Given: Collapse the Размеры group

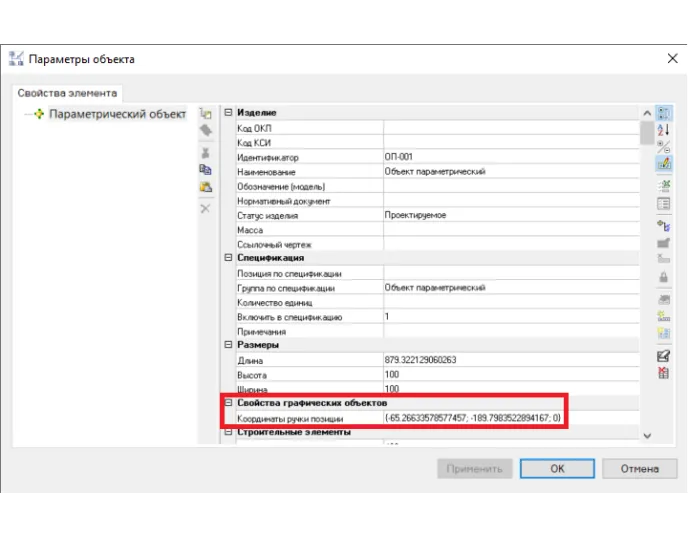Looking at the screenshot, I should (228, 344).
